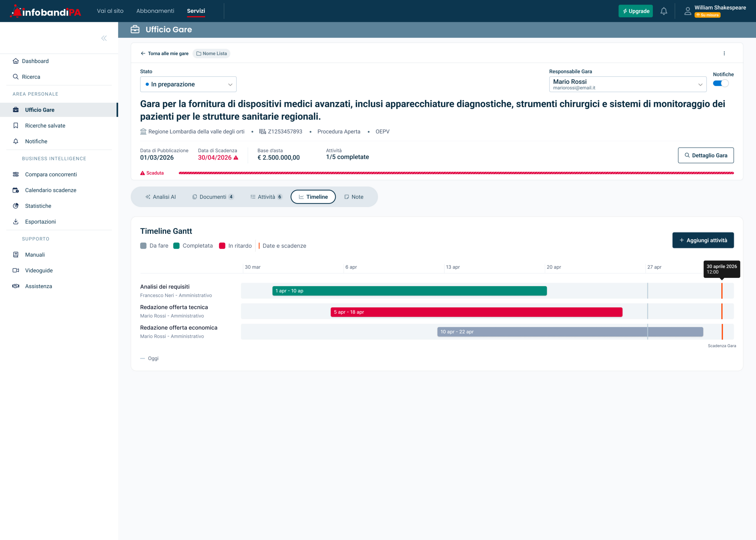Click the Date e scadenze legend label

[284, 246]
